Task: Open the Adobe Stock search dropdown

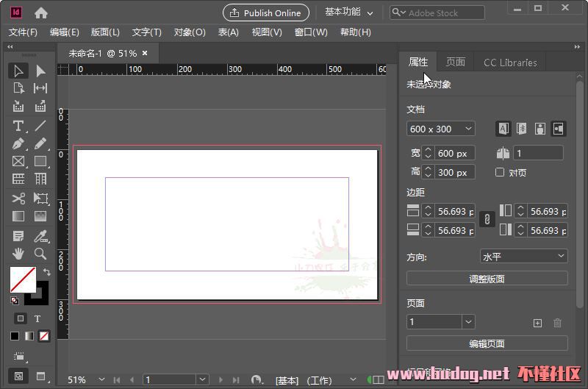Action: click(398, 13)
